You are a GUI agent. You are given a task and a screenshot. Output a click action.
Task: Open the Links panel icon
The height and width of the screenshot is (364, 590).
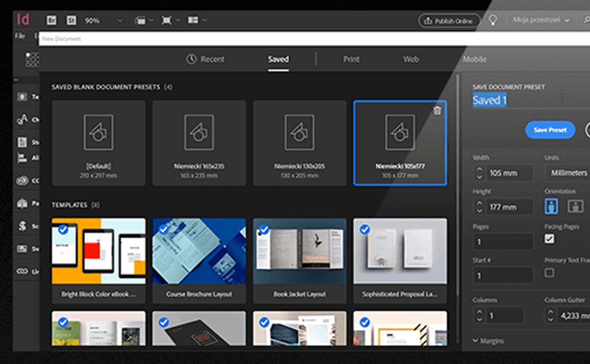point(22,271)
